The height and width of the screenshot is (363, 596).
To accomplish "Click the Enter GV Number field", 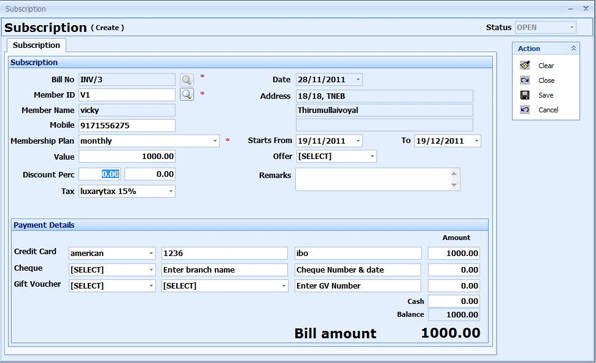I will point(358,286).
